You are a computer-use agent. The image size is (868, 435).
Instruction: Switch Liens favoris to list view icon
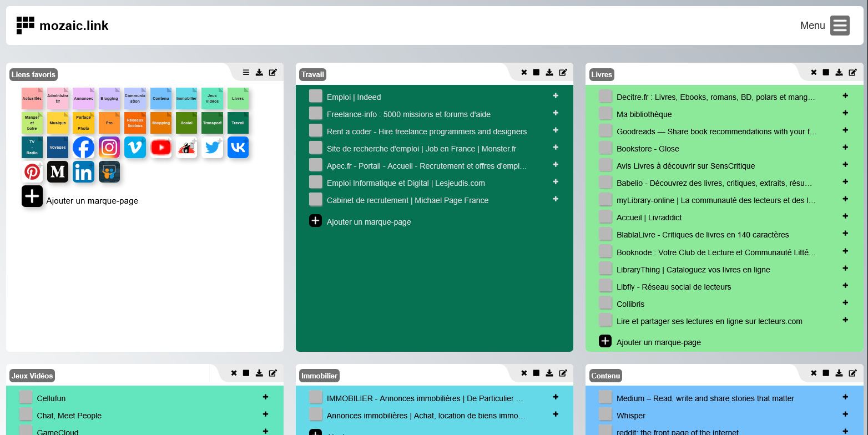(x=246, y=72)
